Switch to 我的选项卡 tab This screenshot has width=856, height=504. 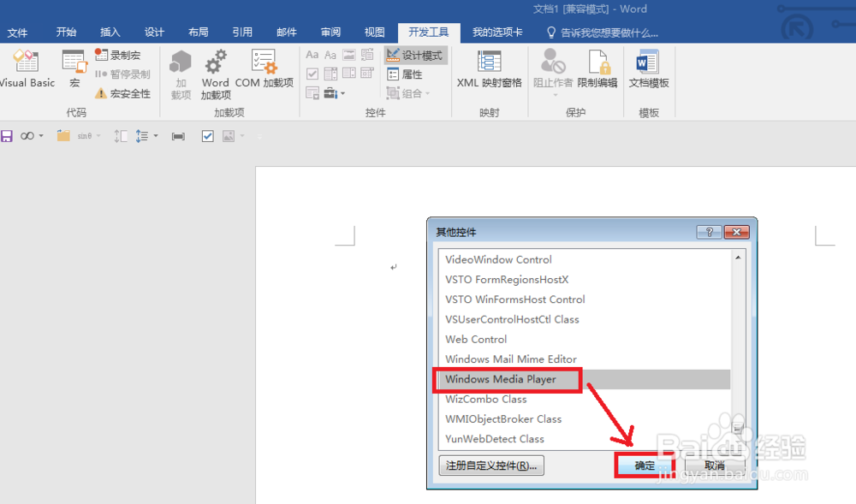point(497,33)
